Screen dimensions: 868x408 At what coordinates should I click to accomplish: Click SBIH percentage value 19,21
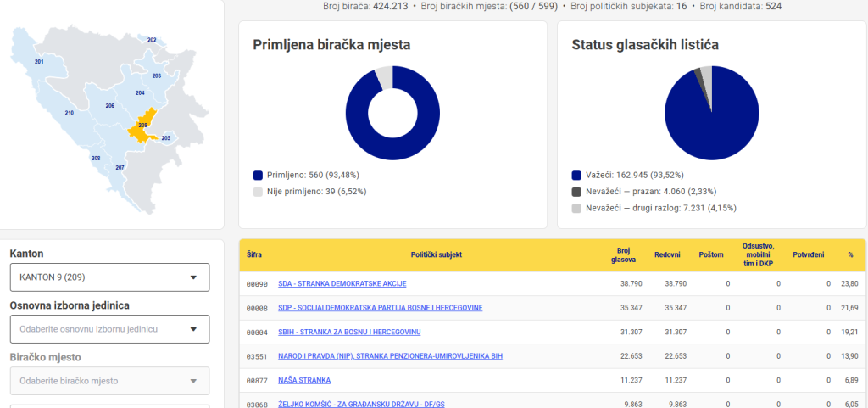849,333
